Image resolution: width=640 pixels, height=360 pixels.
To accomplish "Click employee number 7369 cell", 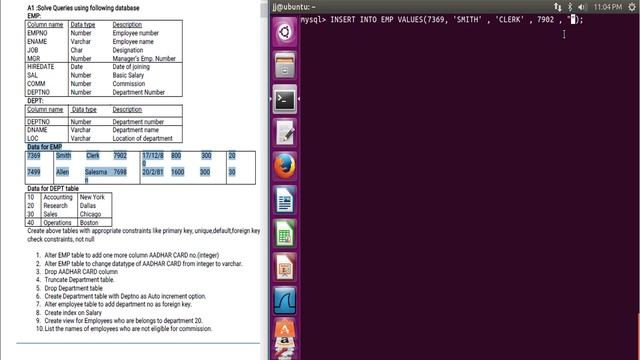I will tap(34, 156).
